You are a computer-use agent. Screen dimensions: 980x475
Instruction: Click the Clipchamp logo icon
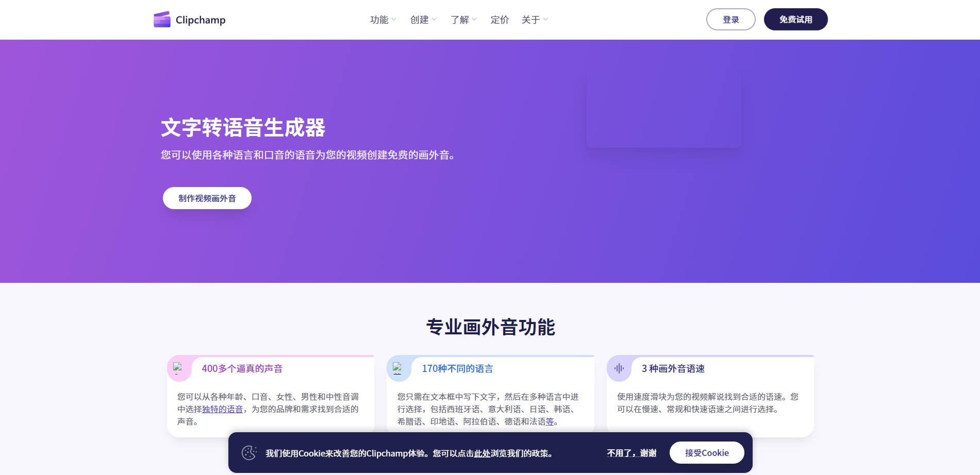(162, 20)
